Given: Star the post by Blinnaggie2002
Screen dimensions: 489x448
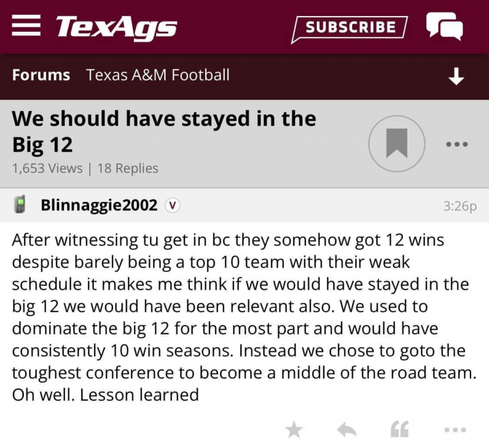Looking at the screenshot, I should coord(294,429).
